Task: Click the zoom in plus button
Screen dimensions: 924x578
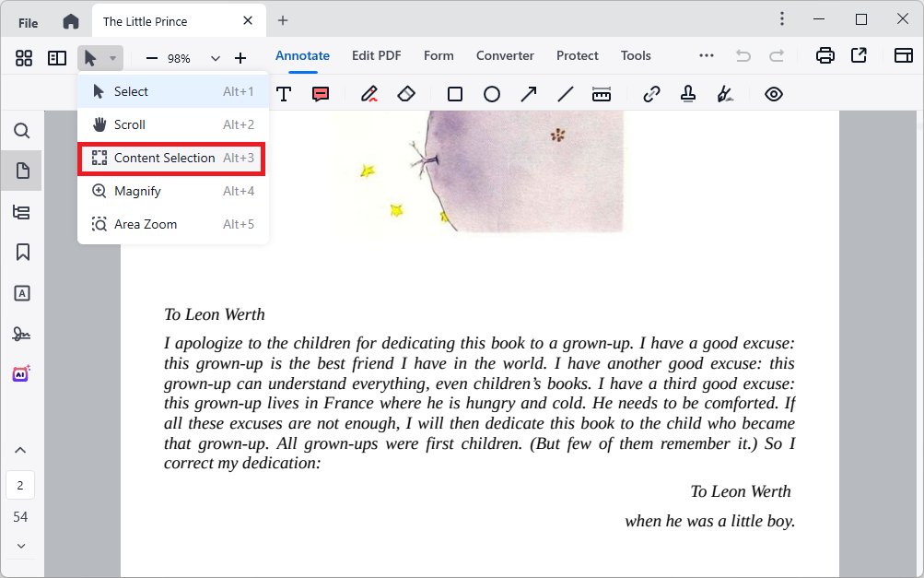Action: [240, 56]
